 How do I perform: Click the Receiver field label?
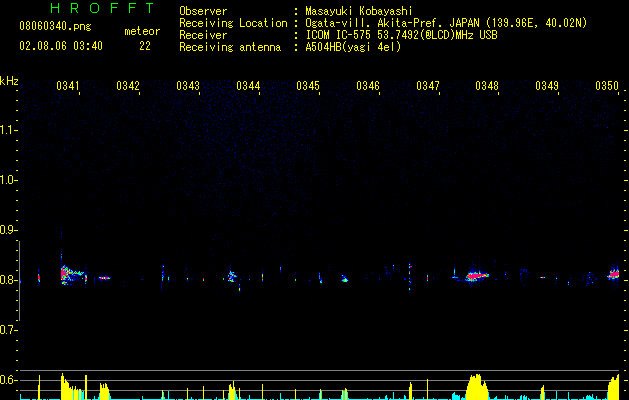[x=203, y=35]
